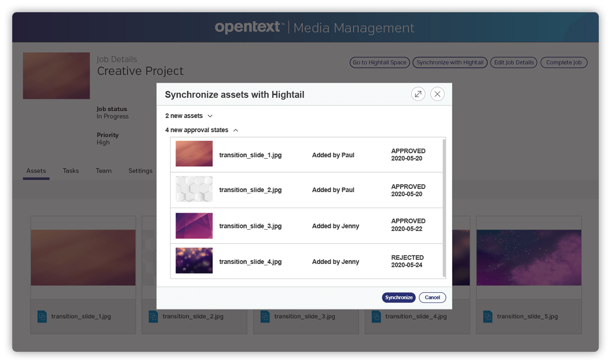Click file icon beside transition_slide_3.jpg
Viewport: 611px width, 364px height.
(265, 317)
